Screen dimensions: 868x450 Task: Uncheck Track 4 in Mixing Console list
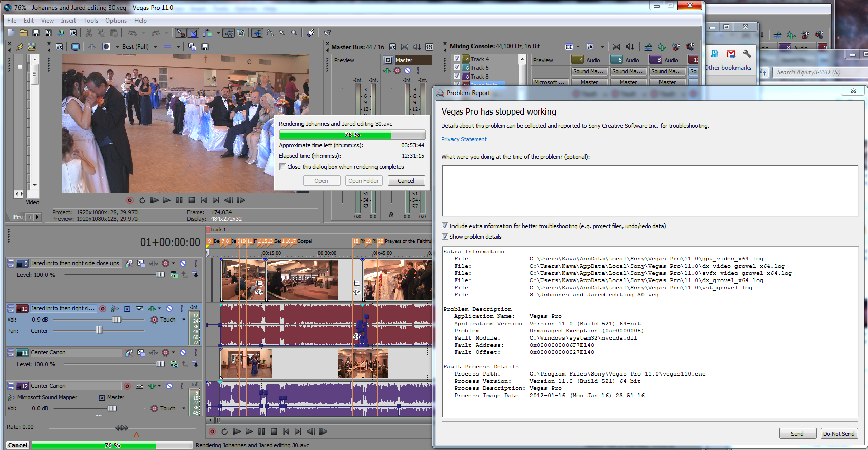click(x=457, y=59)
